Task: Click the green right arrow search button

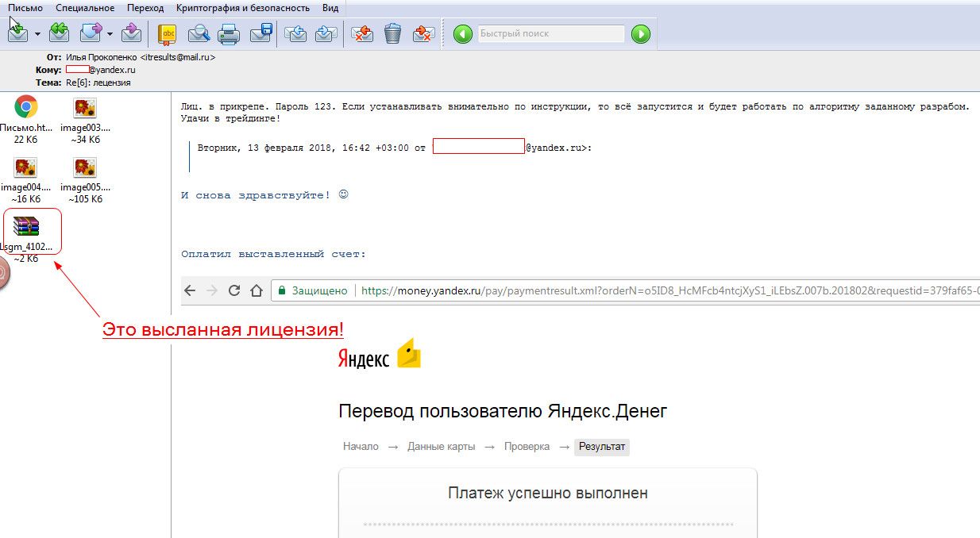Action: pyautogui.click(x=641, y=34)
